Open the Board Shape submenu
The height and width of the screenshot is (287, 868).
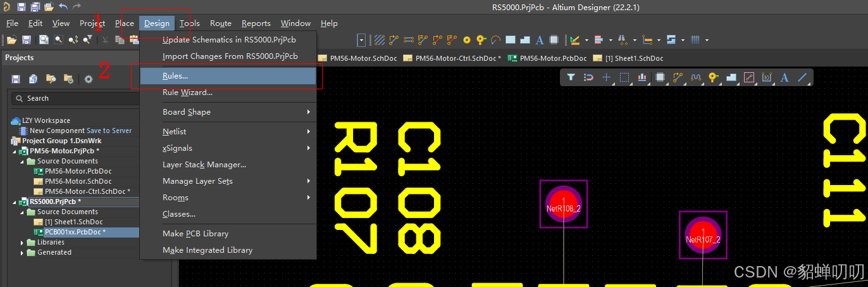coord(228,112)
